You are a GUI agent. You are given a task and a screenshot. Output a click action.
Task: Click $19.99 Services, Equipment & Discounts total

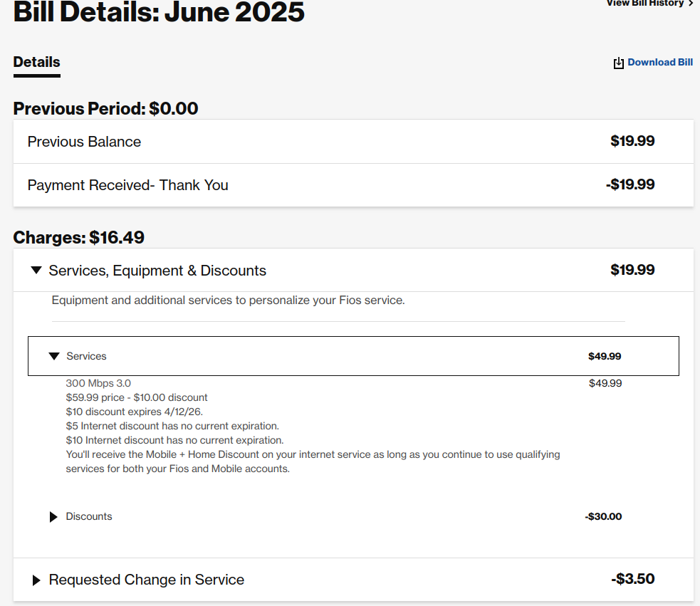pyautogui.click(x=632, y=270)
